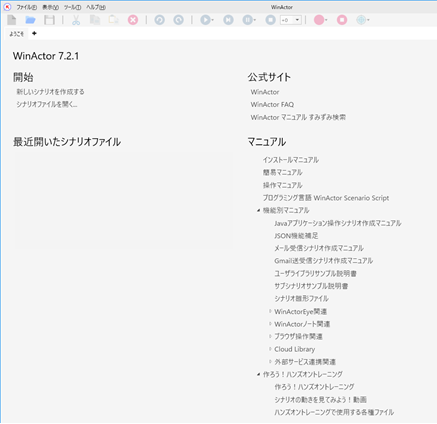Click the 最近開いたシナリオファイル list box
This screenshot has width=437, height=424.
tap(123, 201)
